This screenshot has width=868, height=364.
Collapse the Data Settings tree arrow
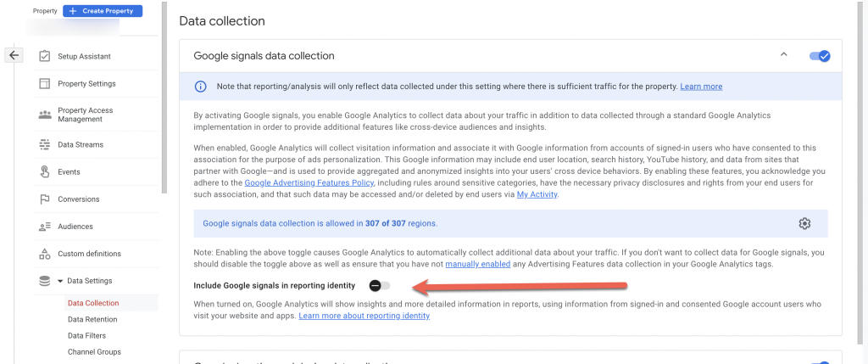point(60,282)
